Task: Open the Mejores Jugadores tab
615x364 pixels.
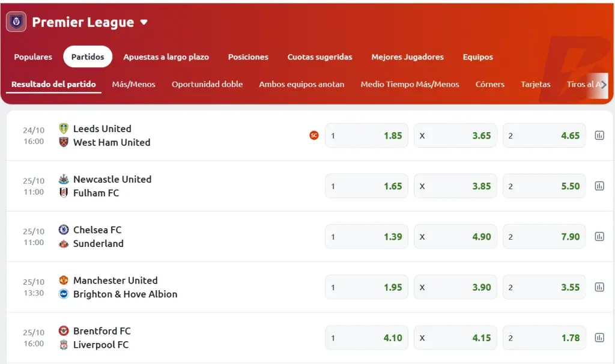Action: [x=407, y=57]
